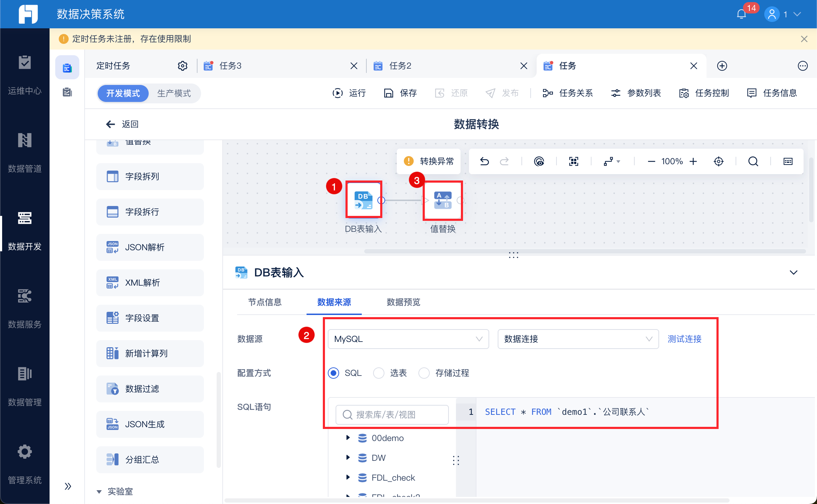
Task: Select the 值替换 node on canvas
Action: point(442,200)
